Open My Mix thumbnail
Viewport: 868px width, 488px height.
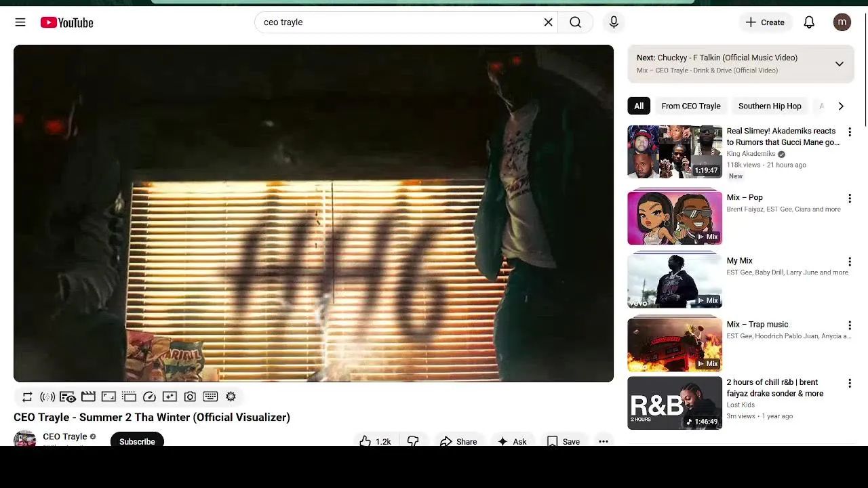coord(675,280)
